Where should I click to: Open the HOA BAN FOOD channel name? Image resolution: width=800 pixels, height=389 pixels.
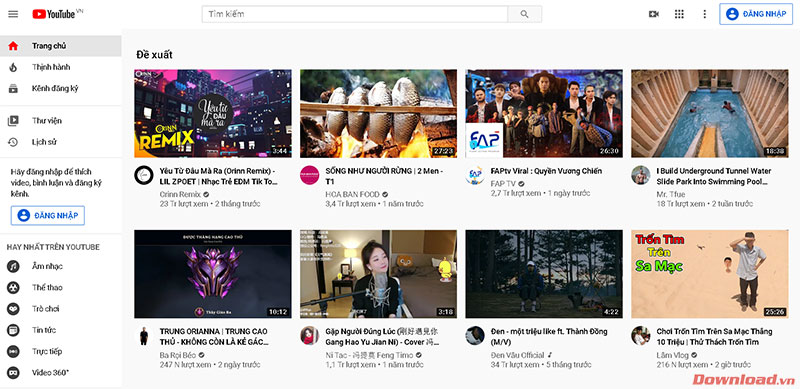[x=352, y=194]
